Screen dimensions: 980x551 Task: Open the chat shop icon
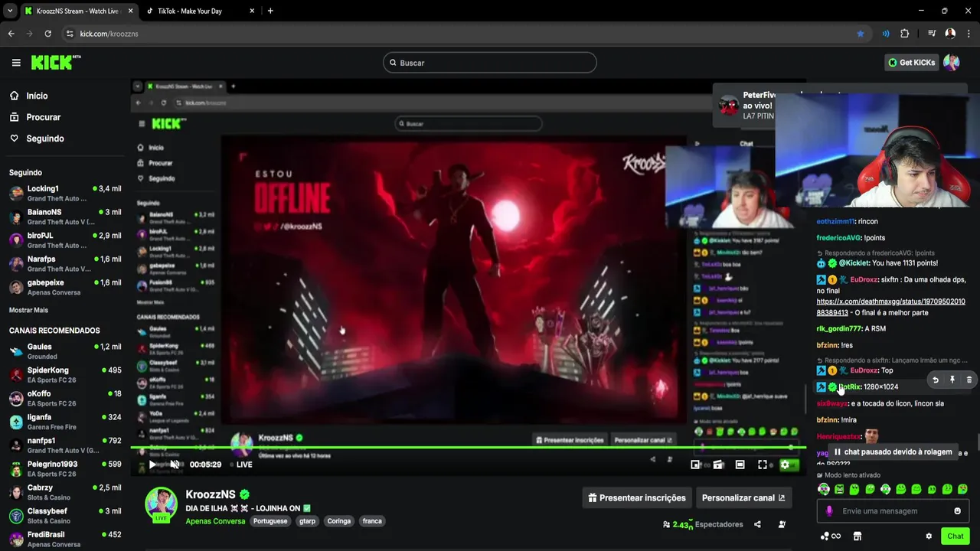pyautogui.click(x=857, y=536)
